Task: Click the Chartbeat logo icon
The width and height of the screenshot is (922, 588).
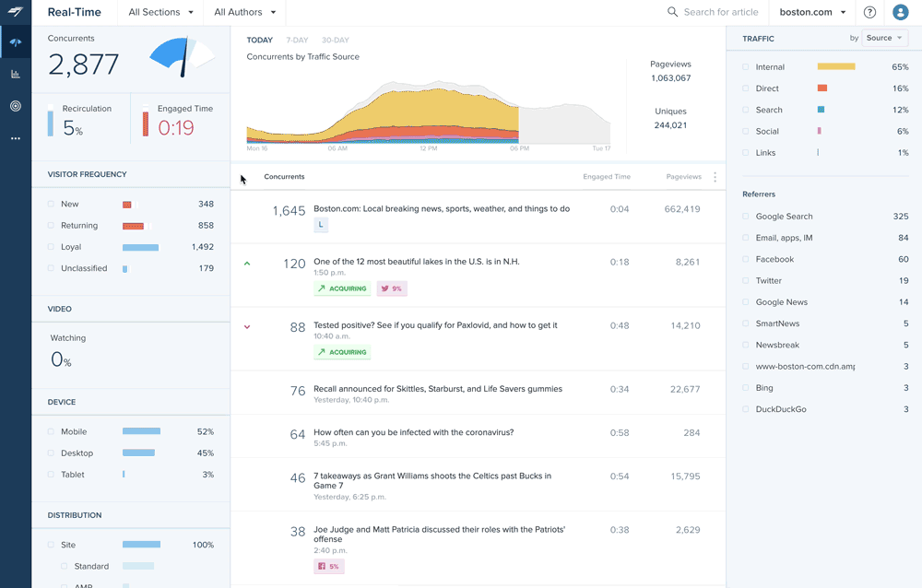Action: (16, 12)
